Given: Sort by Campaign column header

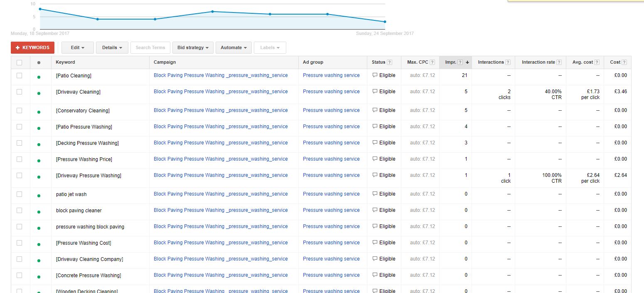Looking at the screenshot, I should [x=165, y=62].
